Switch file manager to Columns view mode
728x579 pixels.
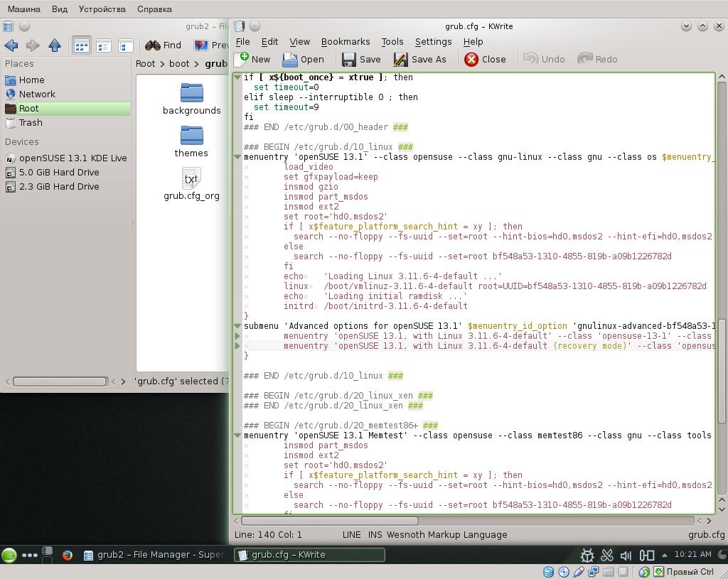(x=126, y=45)
